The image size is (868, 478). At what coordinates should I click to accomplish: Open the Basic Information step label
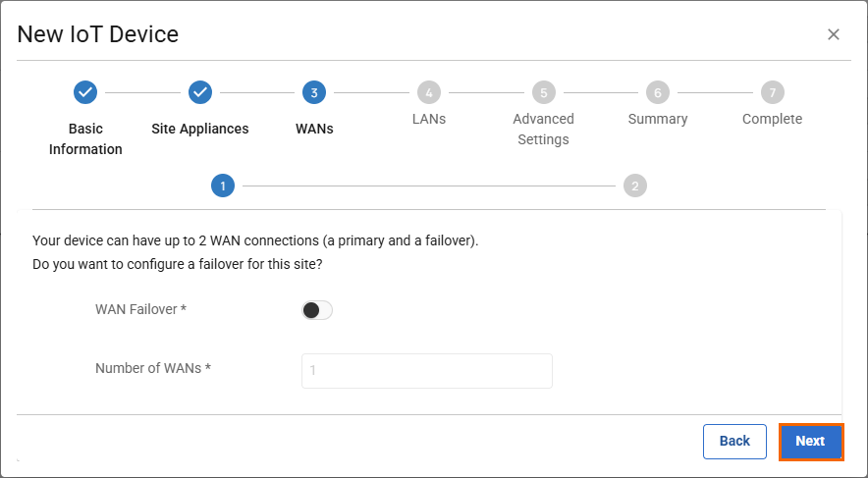[85, 139]
